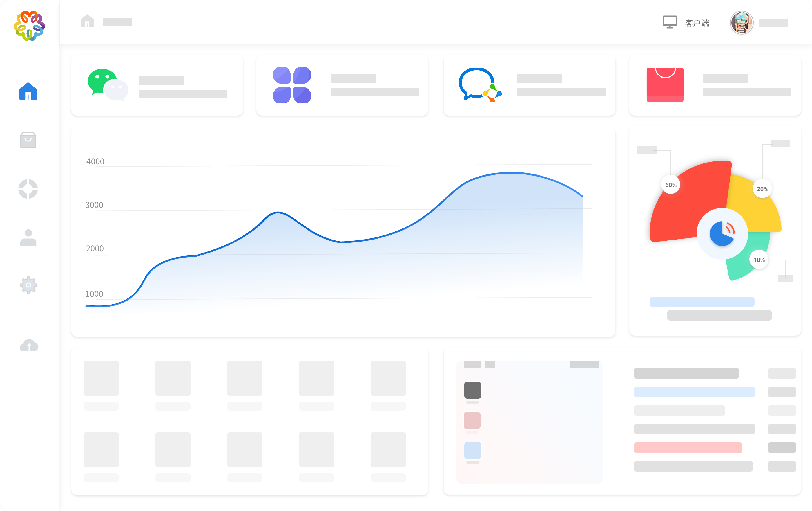Select the cloud upload icon

[28, 345]
